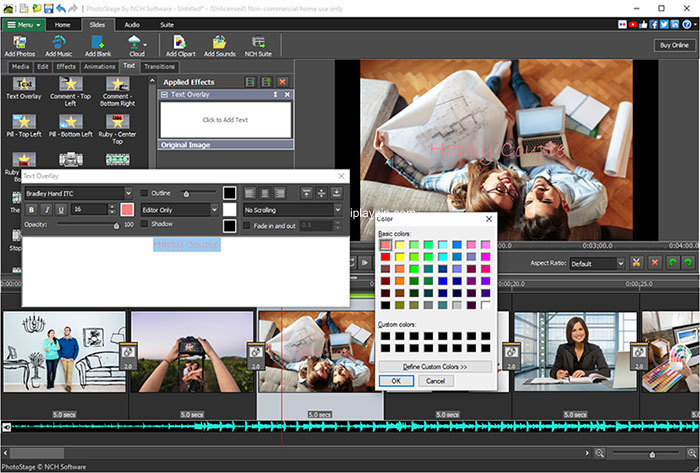The image size is (700, 473).
Task: Click the red X in Applied Effects header
Action: point(282,82)
